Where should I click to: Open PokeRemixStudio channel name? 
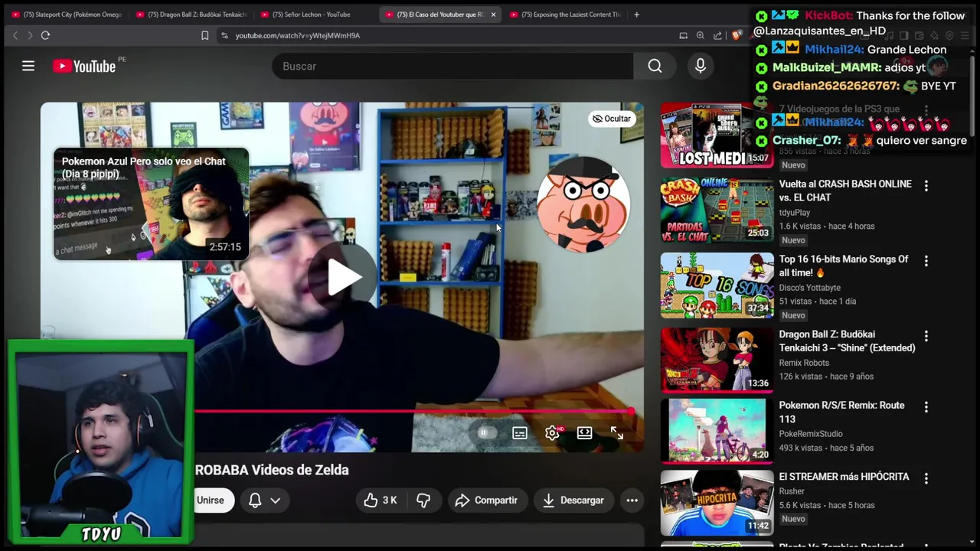tap(811, 434)
